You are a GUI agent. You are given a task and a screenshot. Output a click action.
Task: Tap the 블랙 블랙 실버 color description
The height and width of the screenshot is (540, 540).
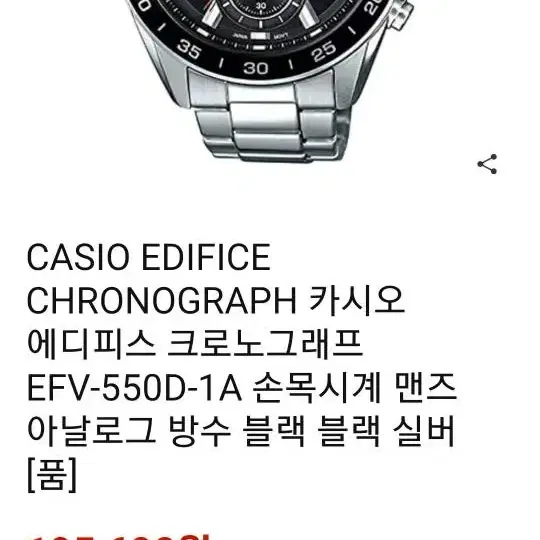click(x=349, y=431)
